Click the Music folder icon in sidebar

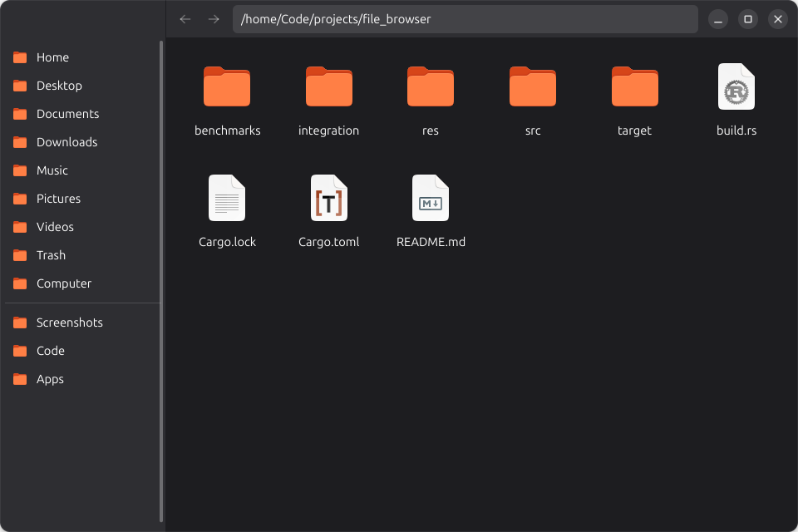(x=20, y=170)
